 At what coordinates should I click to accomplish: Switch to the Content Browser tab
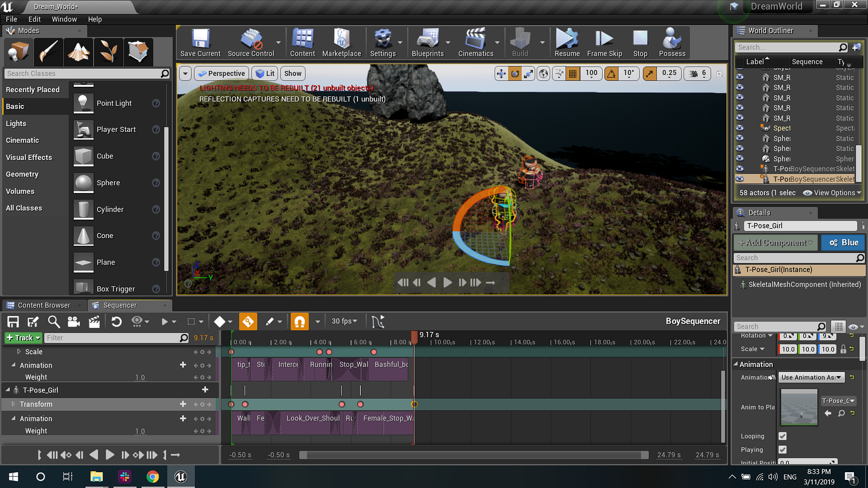tap(43, 305)
